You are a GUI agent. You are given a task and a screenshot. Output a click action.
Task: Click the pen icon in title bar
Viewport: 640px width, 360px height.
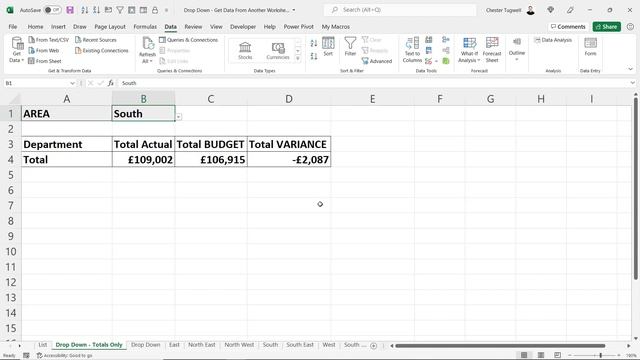point(570,10)
